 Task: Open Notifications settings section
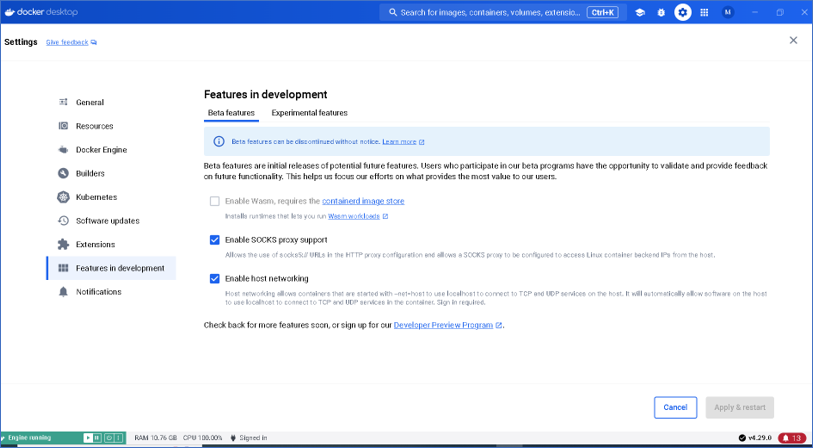point(111,292)
